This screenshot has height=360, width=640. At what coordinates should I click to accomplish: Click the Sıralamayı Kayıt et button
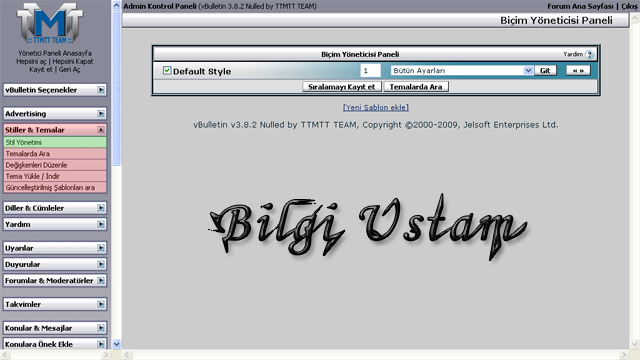(342, 87)
